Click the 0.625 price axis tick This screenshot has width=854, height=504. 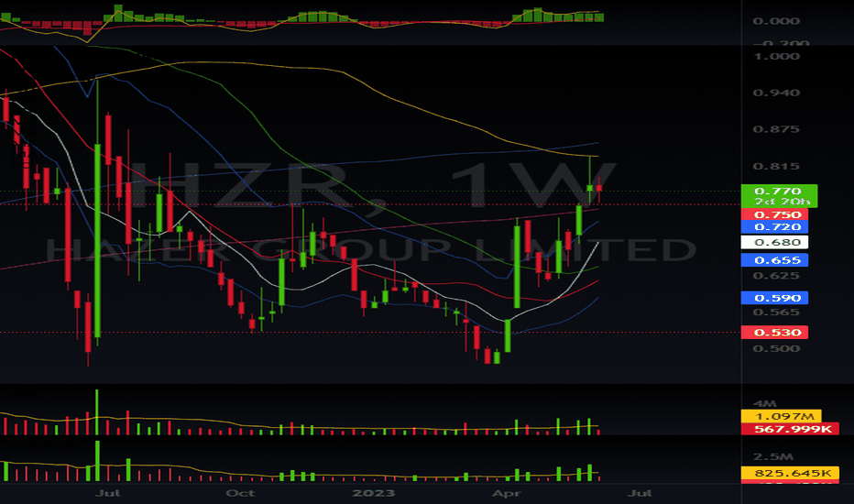[776, 275]
